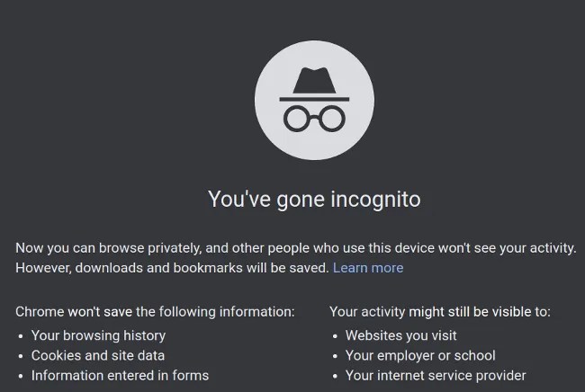Select the "Information entered in forms" list item
The image size is (585, 392).
tap(120, 375)
